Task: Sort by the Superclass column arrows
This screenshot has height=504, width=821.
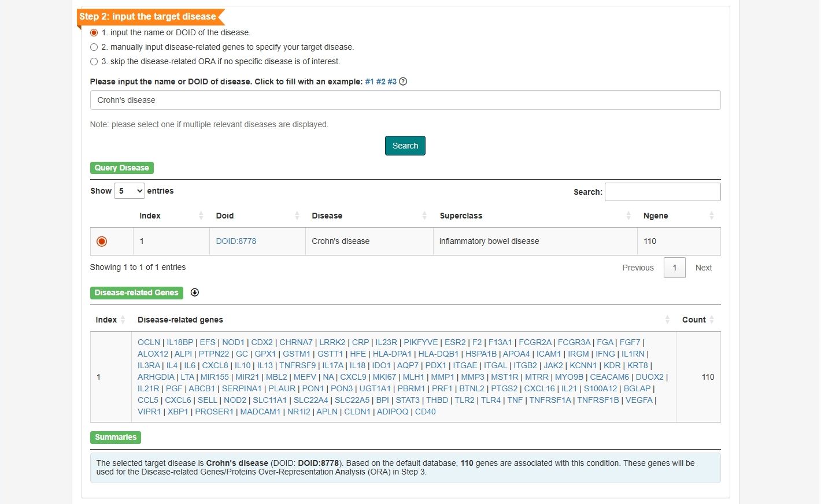Action: point(628,216)
